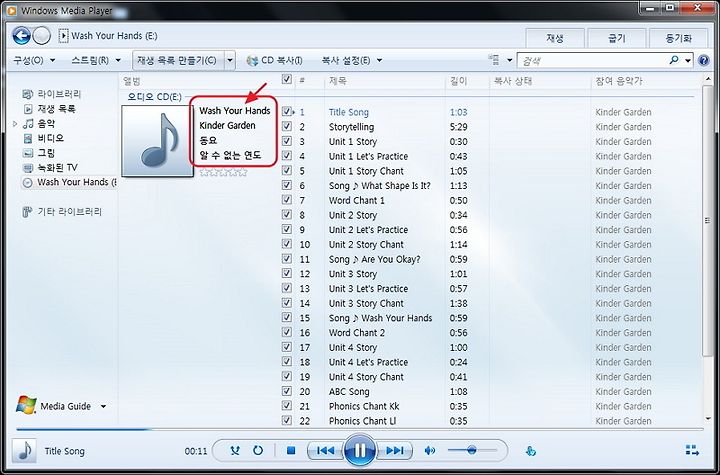This screenshot has height=475, width=720.
Task: Uncheck track 22 Phonics Chant Ll
Action: (x=287, y=420)
